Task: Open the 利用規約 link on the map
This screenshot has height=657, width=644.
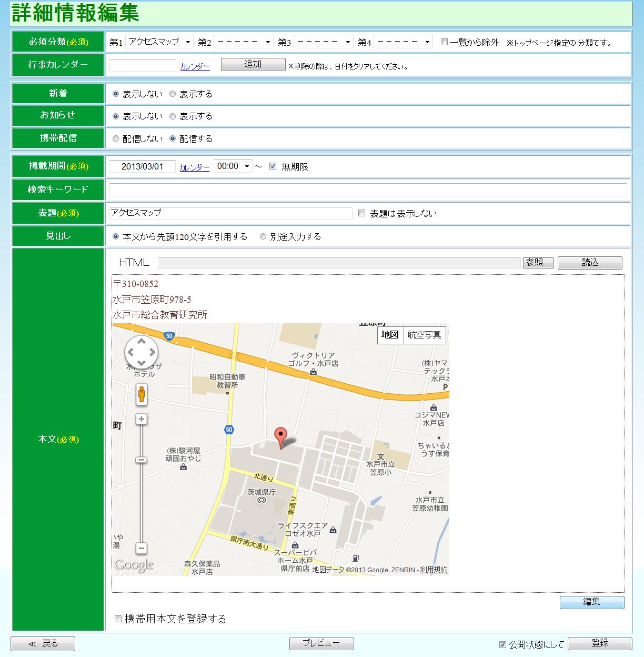Action: coord(434,570)
